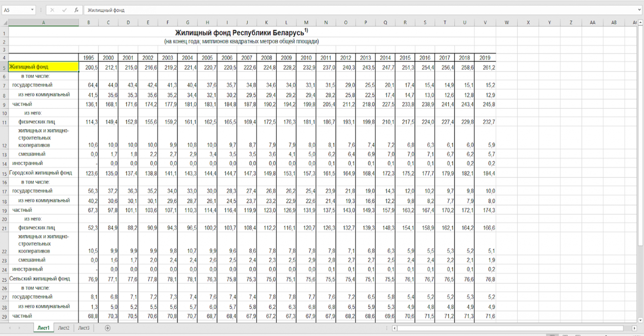Switch to the Лист2 sheet tab

63,328
